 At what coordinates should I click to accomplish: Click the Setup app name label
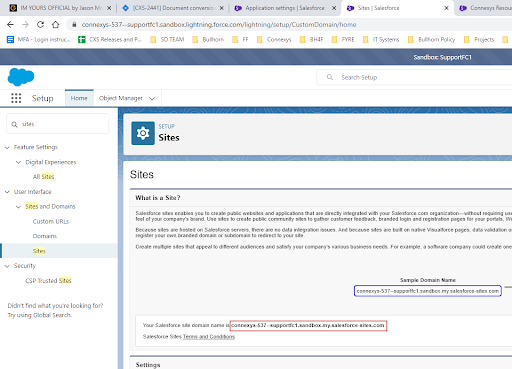click(43, 98)
